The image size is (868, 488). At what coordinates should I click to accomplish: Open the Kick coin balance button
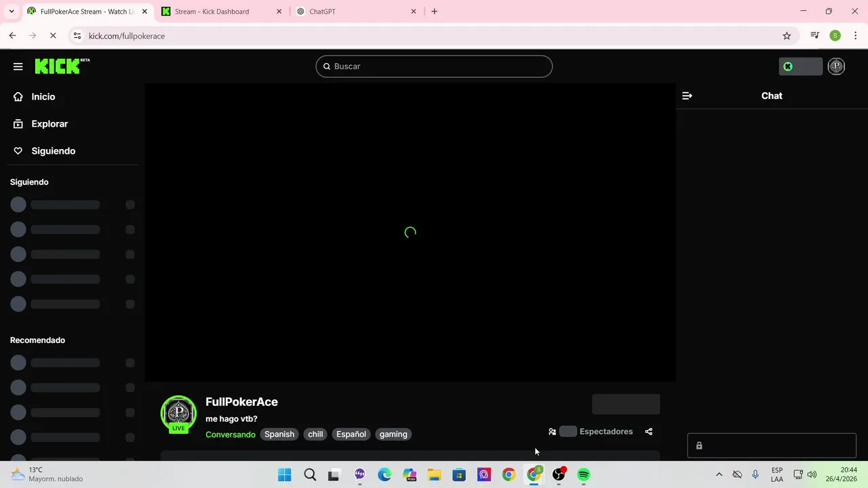point(800,66)
